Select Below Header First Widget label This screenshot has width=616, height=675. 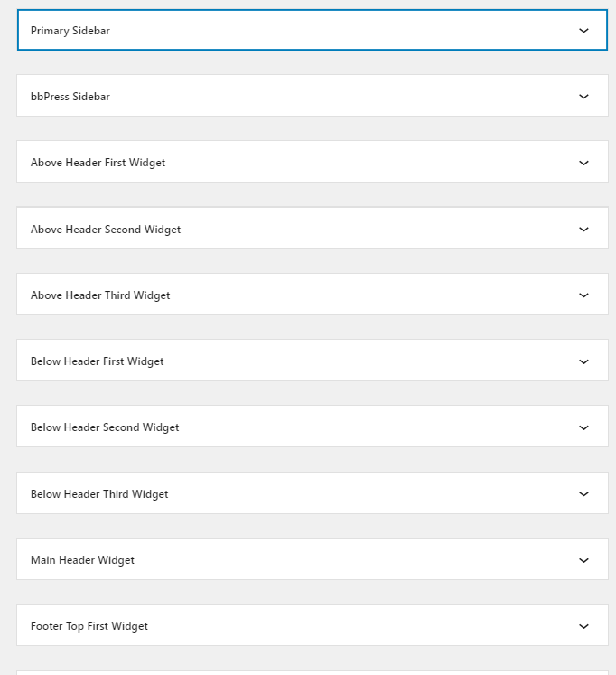[x=97, y=361]
